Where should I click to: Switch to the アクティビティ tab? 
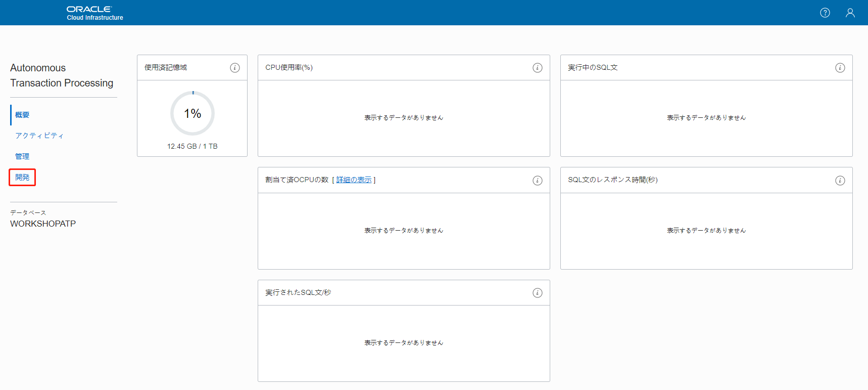[39, 136]
